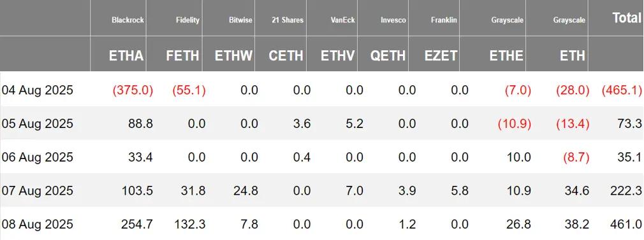Select the Total column header
The image size is (644, 240).
(627, 18)
